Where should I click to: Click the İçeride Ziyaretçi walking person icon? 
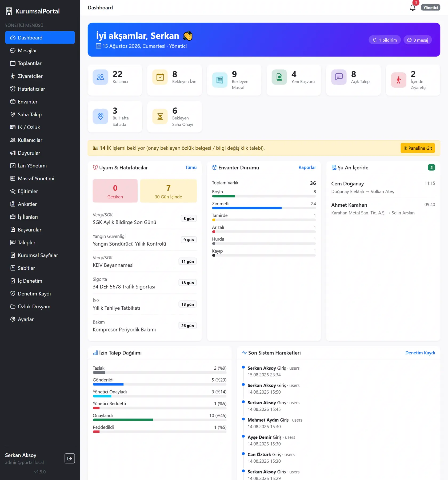coord(399,80)
